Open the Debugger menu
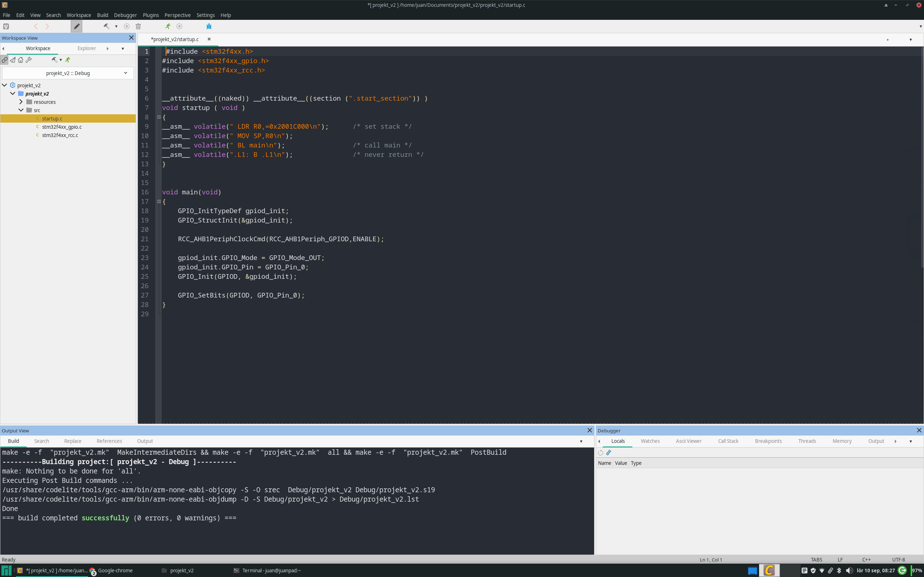924x577 pixels. (125, 15)
